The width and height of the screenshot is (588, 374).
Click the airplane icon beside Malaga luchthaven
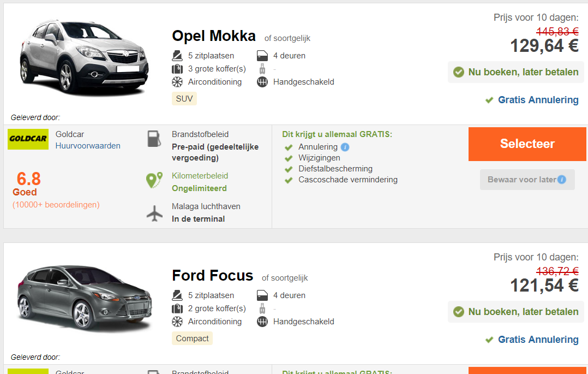tap(155, 213)
